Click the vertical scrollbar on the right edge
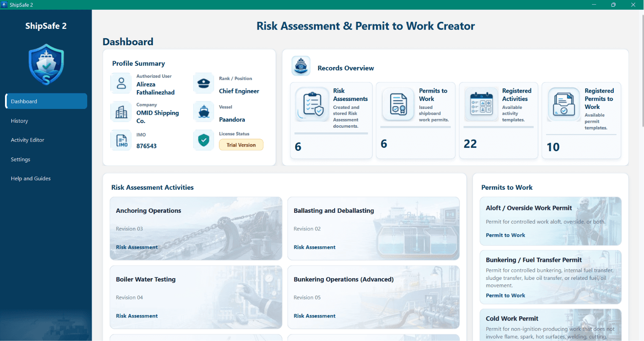Image resolution: width=644 pixels, height=341 pixels. click(642, 71)
